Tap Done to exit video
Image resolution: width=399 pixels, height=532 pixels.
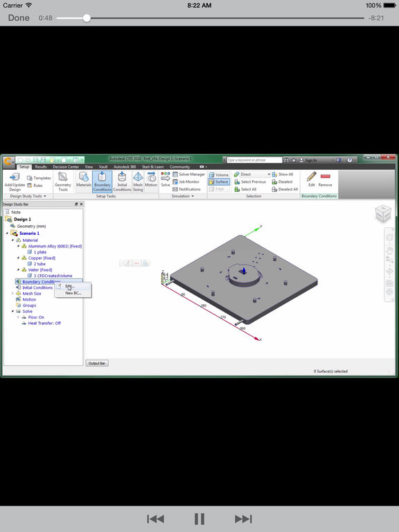click(x=19, y=18)
